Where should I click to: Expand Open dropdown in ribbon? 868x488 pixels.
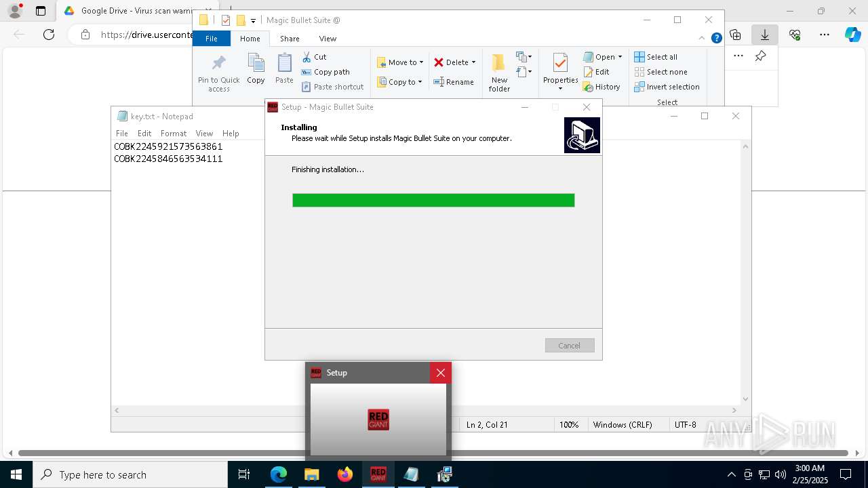620,57
